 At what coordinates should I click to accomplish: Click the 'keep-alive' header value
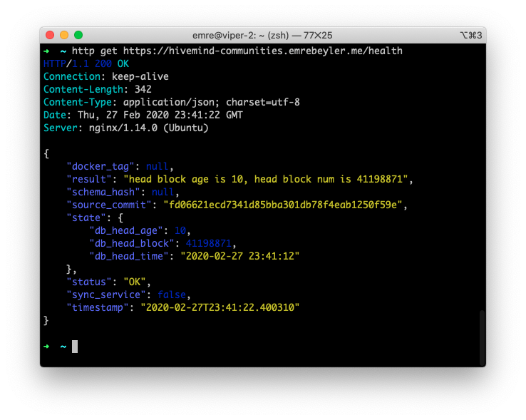140,76
